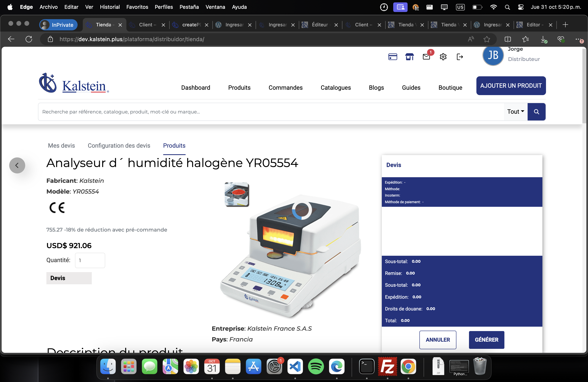Open Spotify from the Dock
The width and height of the screenshot is (588, 382).
pos(316,366)
